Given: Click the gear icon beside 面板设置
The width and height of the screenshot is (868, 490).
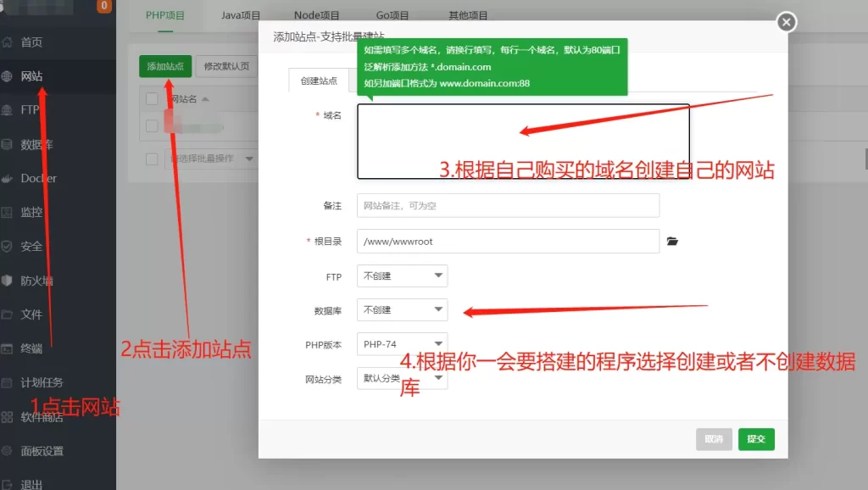Looking at the screenshot, I should pyautogui.click(x=7, y=451).
